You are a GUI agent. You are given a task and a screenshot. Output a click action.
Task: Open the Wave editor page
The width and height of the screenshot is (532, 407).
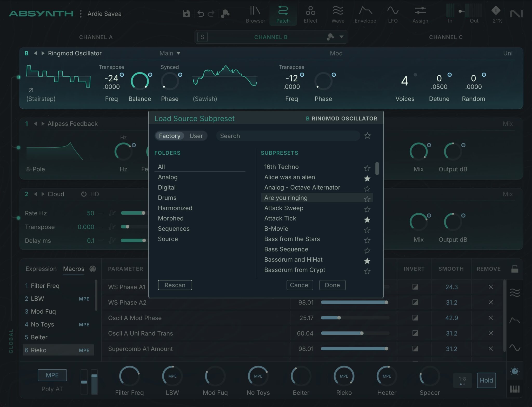tap(338, 15)
